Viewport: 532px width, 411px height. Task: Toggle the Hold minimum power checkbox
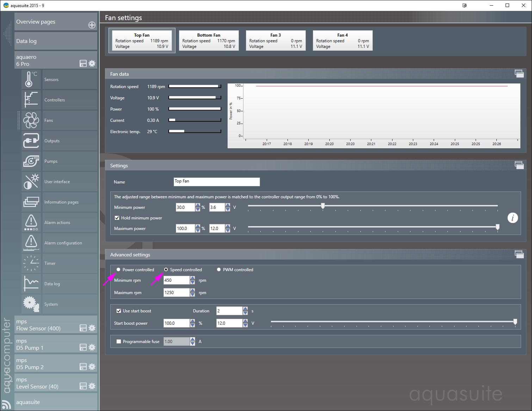click(117, 218)
